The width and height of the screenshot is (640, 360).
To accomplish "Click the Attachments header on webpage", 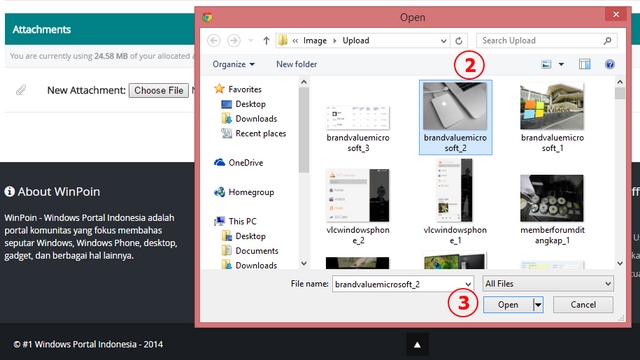I will click(x=41, y=29).
